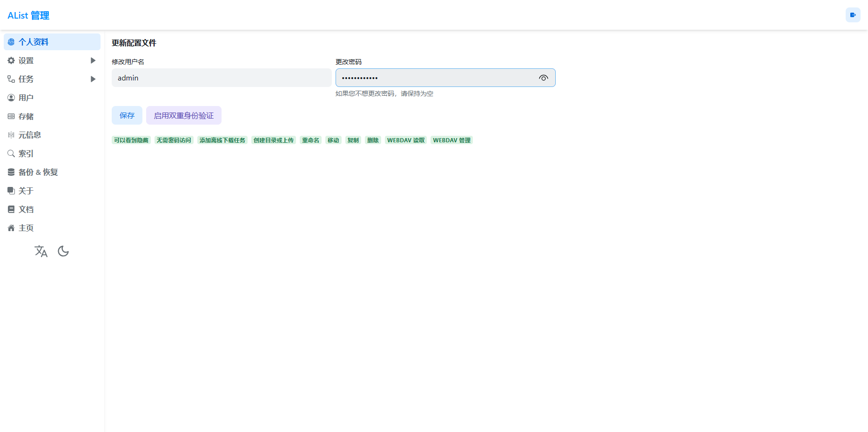The width and height of the screenshot is (868, 432).
Task: Open the 文档 documentation entry
Action: tap(26, 209)
